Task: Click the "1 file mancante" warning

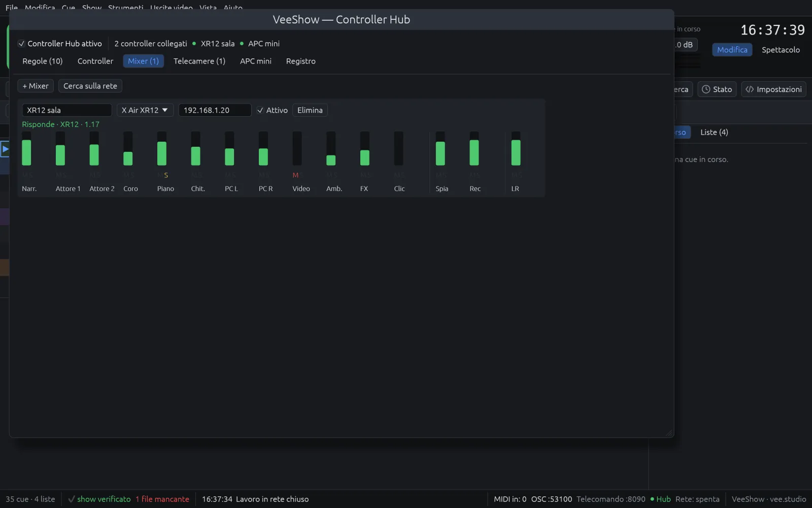Action: coord(162,499)
